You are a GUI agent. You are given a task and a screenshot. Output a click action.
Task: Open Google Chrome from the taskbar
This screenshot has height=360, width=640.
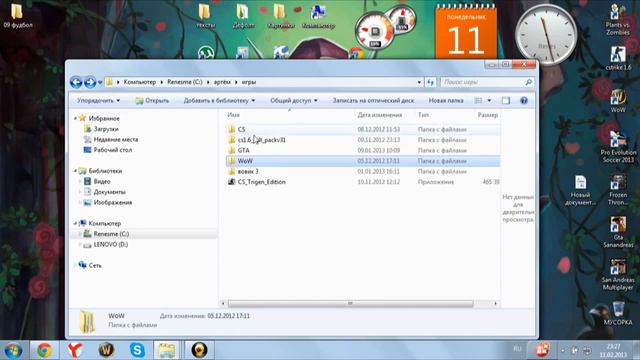click(x=44, y=350)
